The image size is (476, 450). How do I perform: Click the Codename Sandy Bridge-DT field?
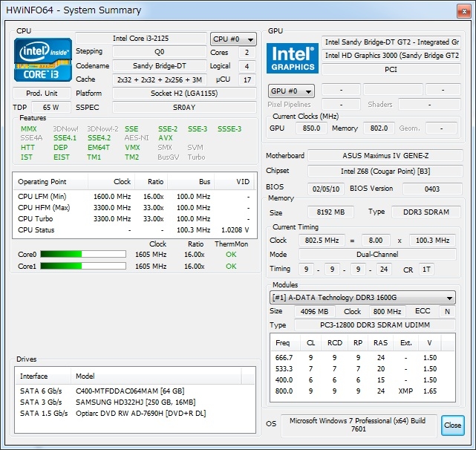coord(160,66)
